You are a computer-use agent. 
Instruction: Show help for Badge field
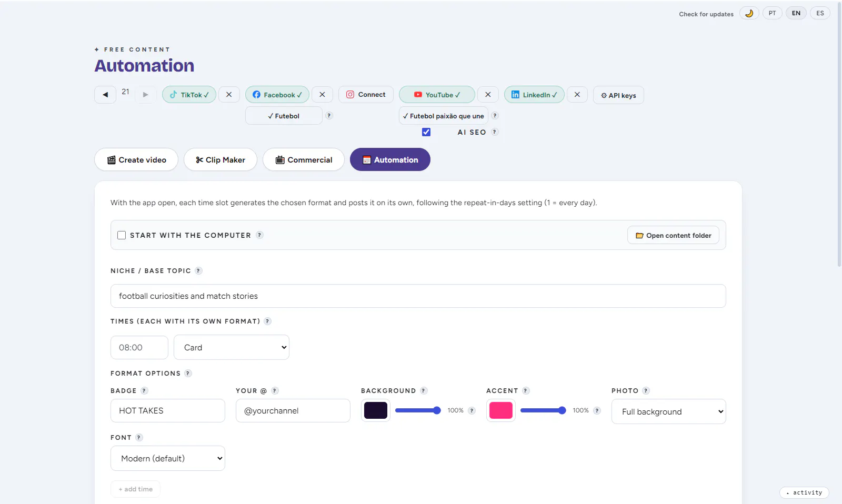click(x=144, y=390)
